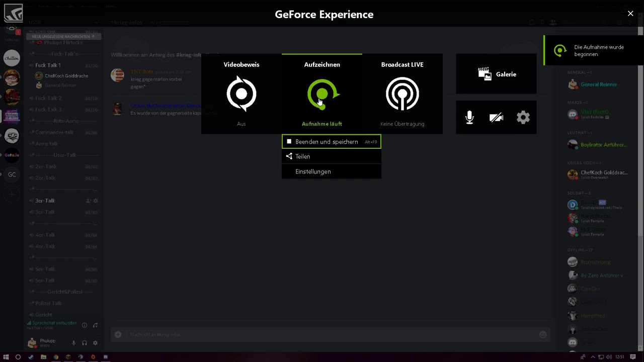Select the Videobeweis heading
This screenshot has height=362, width=644.
pyautogui.click(x=242, y=64)
